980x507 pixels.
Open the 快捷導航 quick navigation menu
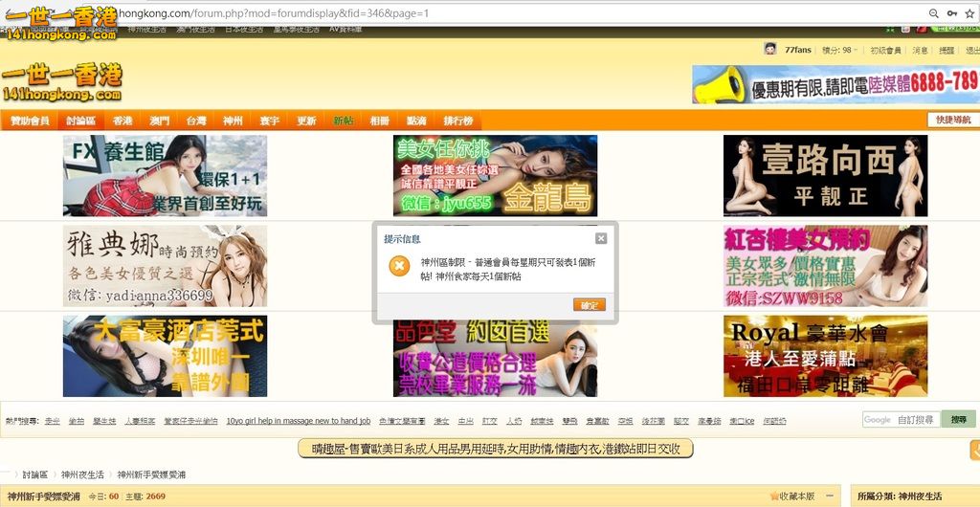click(x=951, y=121)
